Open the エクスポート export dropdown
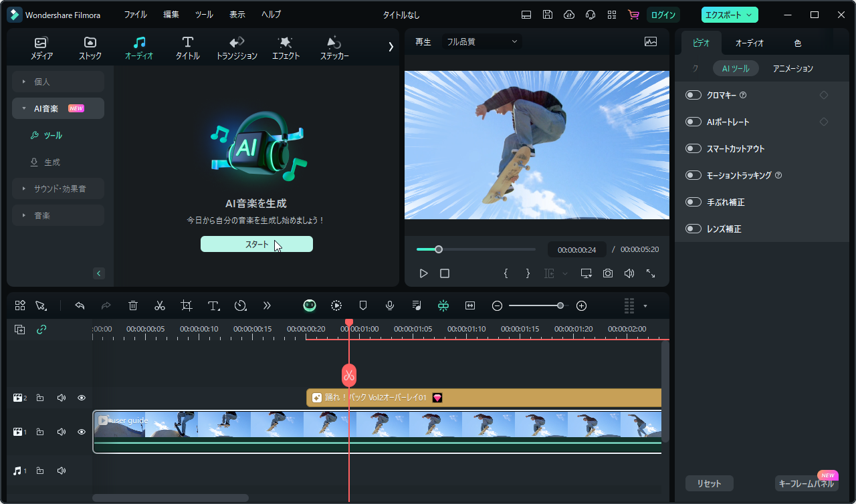Image resolution: width=856 pixels, height=504 pixels. point(730,15)
